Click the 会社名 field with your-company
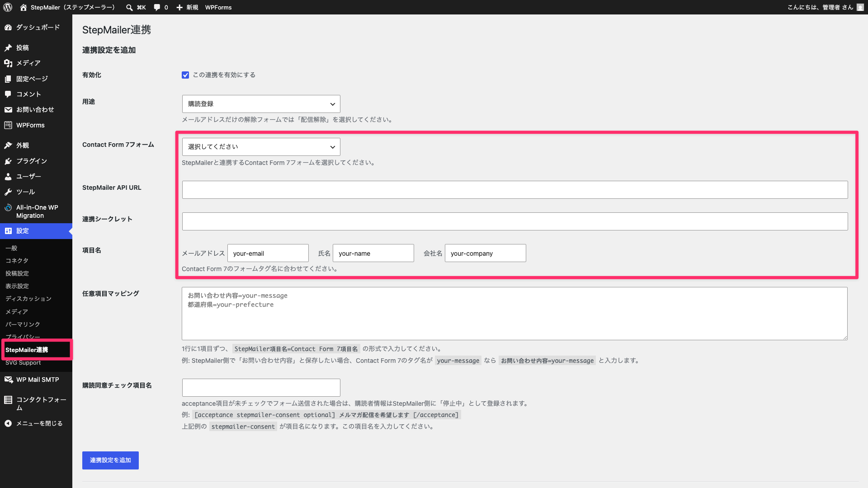868x488 pixels. (486, 253)
